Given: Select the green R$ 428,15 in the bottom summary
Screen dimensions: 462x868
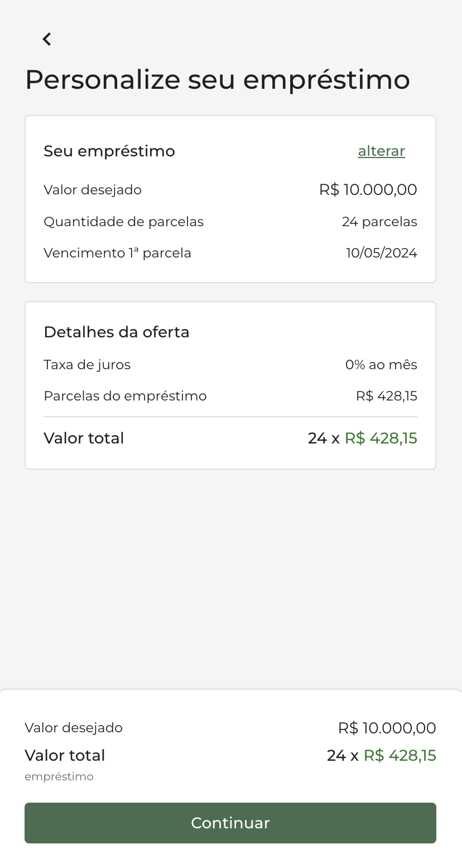Looking at the screenshot, I should click(x=400, y=756).
